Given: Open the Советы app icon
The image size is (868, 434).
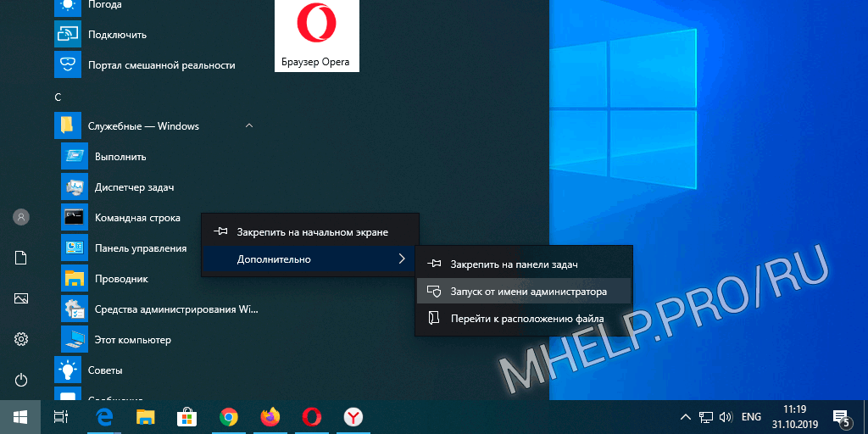Looking at the screenshot, I should 68,370.
